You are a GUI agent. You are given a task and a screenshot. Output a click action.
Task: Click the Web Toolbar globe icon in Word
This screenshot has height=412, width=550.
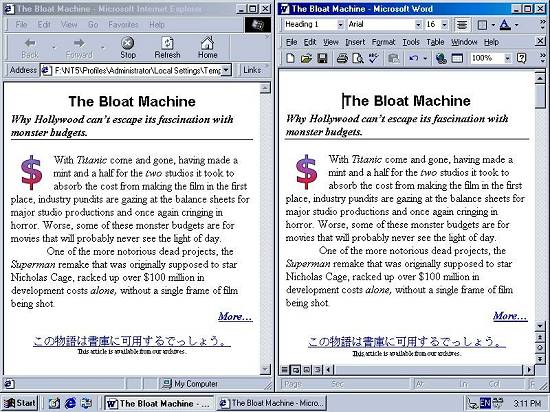(441, 58)
